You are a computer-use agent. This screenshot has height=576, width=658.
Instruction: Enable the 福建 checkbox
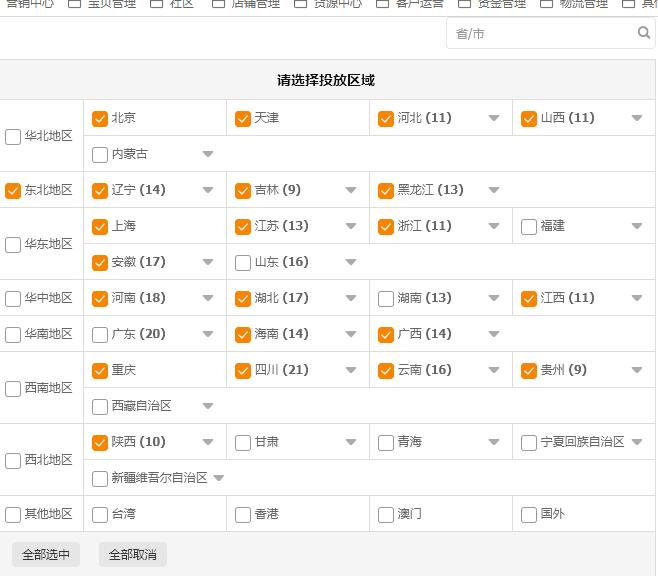click(529, 226)
